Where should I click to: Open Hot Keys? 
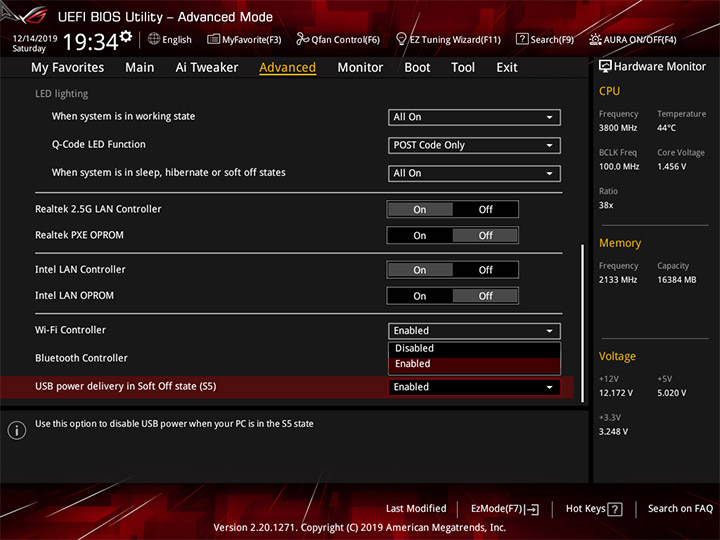pos(594,509)
